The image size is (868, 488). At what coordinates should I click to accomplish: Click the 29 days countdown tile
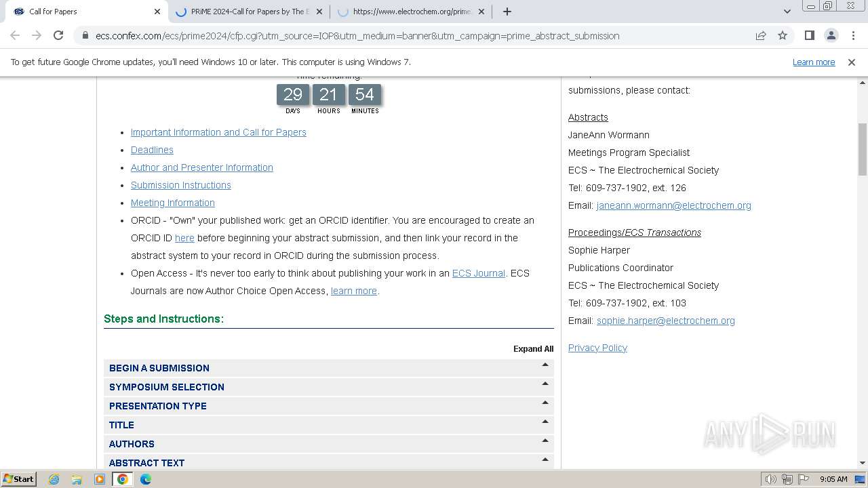[293, 94]
